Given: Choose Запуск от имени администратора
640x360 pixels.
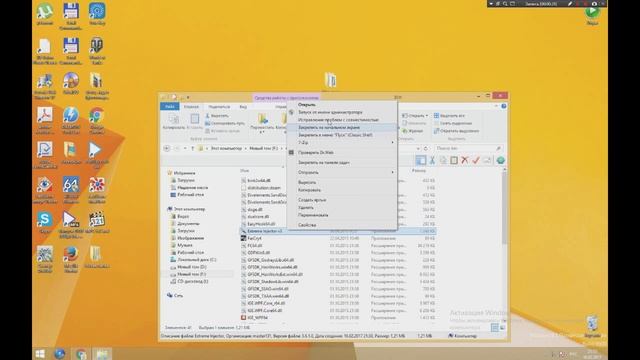Looking at the screenshot, I should (x=342, y=112).
